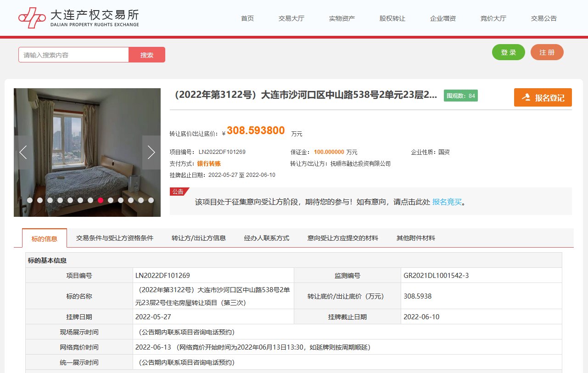Click the green 登录 button

(509, 52)
